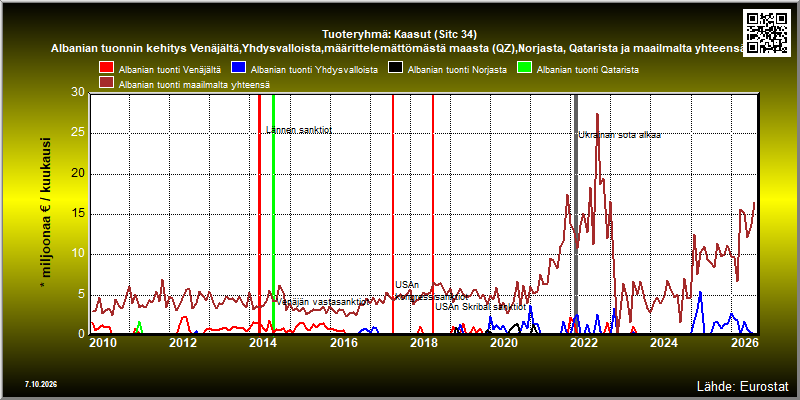This screenshot has height=400, width=800.
Task: Click the y-axis label miljoonaa € / kuukausi
Action: [x=46, y=213]
